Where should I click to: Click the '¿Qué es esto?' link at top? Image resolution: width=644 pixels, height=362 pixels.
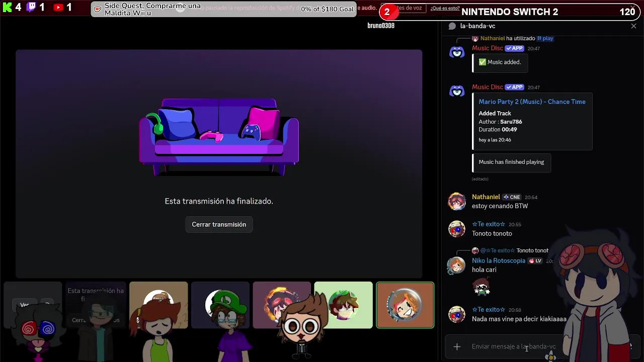coord(445,8)
